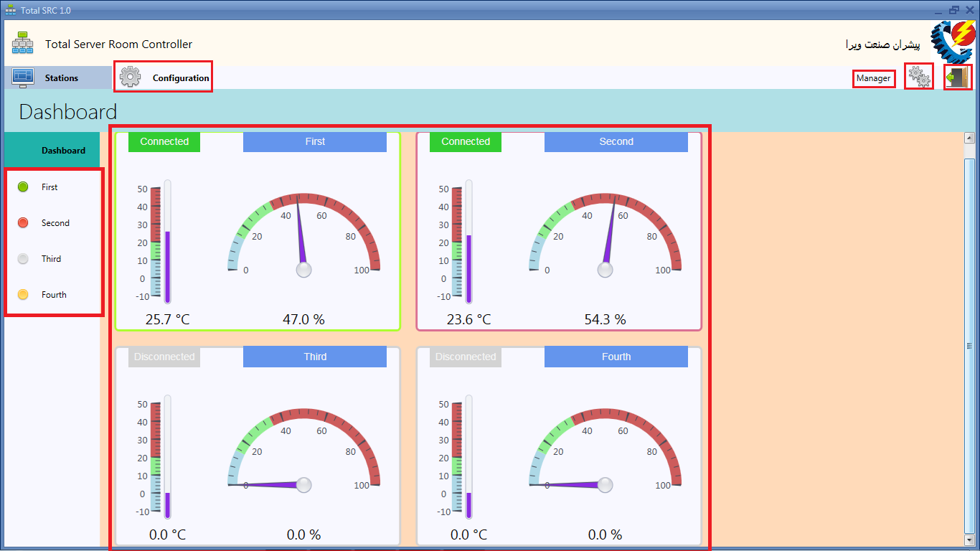Restore the window using title bar button
The width and height of the screenshot is (980, 551).
point(953,10)
